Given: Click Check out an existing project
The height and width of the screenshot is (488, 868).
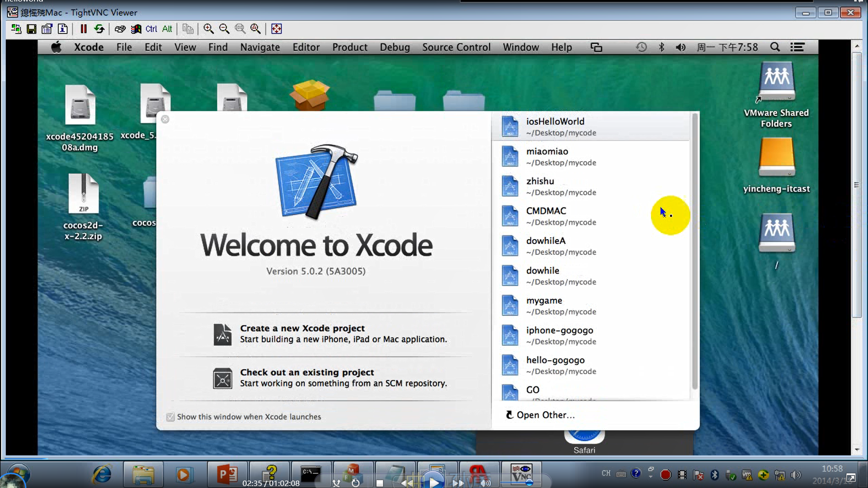Looking at the screenshot, I should click(330, 378).
